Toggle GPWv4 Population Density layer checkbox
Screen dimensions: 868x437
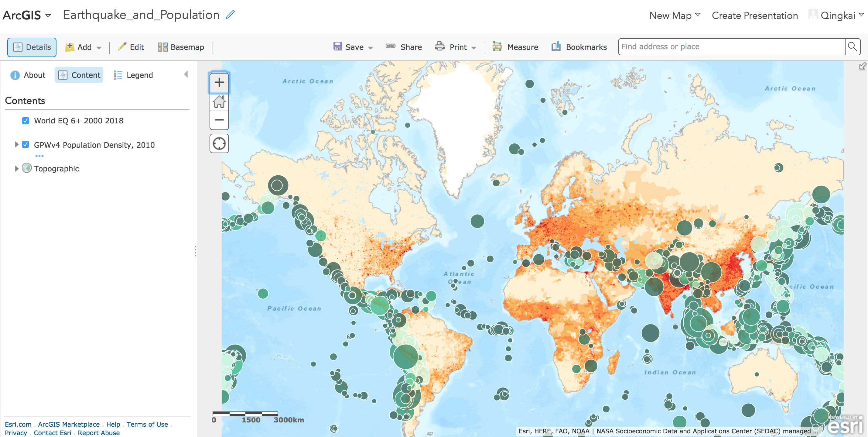point(26,145)
